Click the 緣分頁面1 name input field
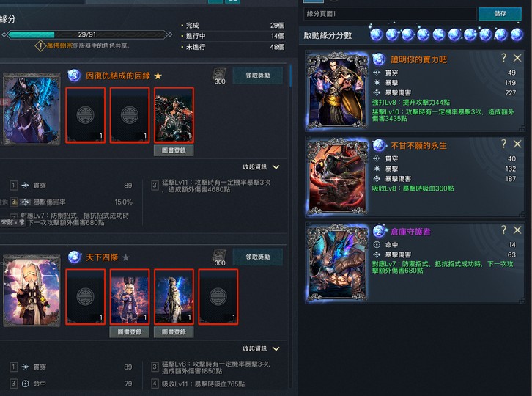 point(390,14)
